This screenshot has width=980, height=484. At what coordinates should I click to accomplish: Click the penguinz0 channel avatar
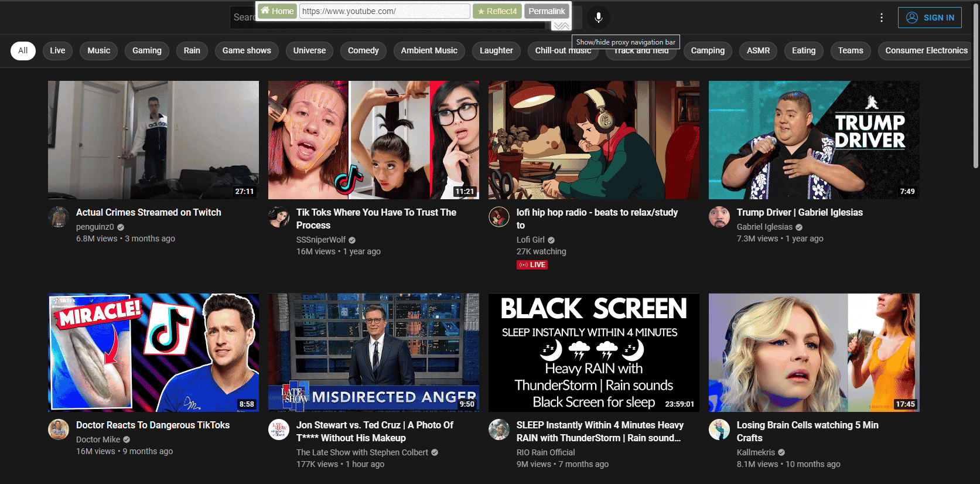(59, 217)
